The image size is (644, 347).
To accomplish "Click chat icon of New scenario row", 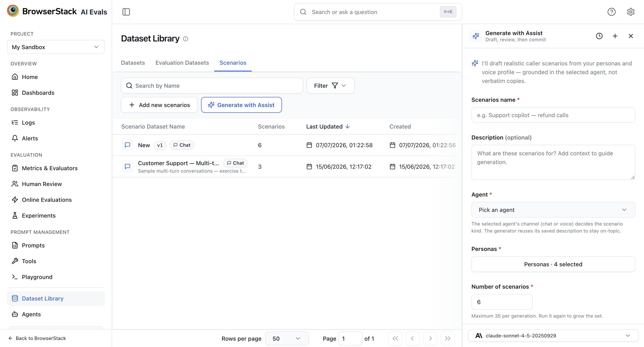I will point(127,145).
